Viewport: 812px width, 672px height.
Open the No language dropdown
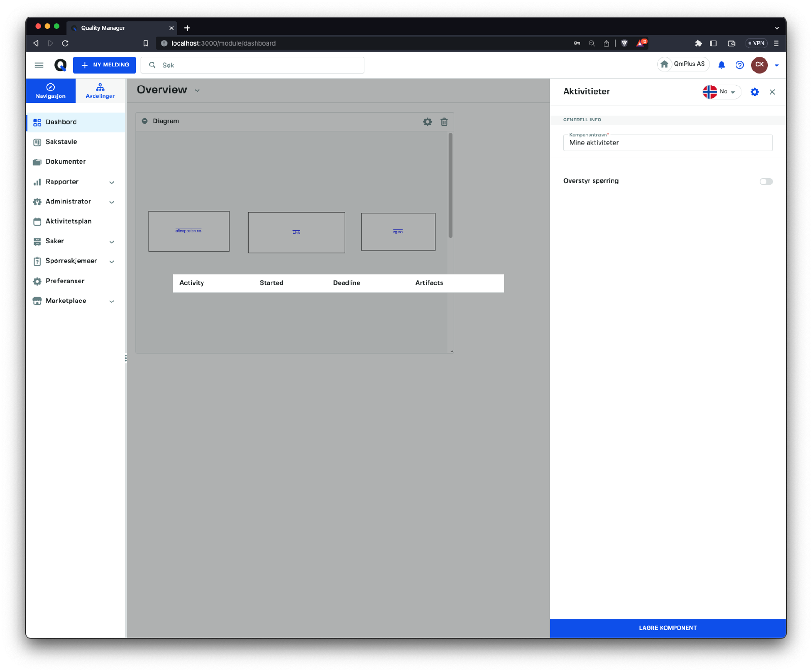pyautogui.click(x=722, y=92)
